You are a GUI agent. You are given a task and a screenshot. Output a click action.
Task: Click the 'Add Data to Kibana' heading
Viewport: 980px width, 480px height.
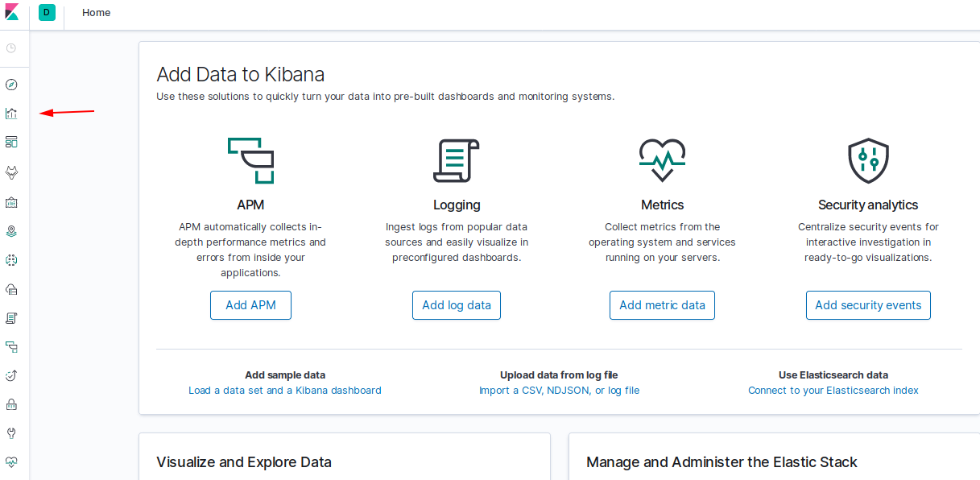point(240,75)
